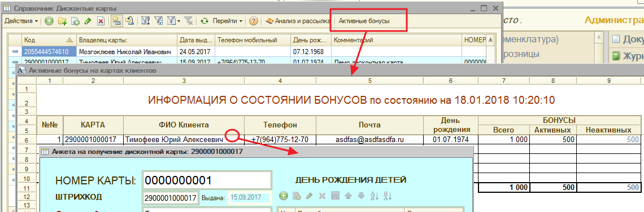Add a new group folder icon
This screenshot has width=644, height=212.
click(x=62, y=21)
